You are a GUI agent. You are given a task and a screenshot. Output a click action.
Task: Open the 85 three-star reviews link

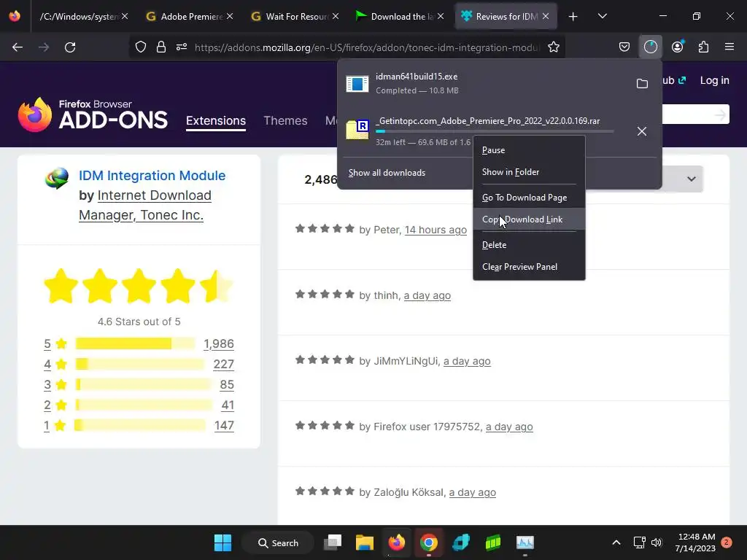coord(227,385)
